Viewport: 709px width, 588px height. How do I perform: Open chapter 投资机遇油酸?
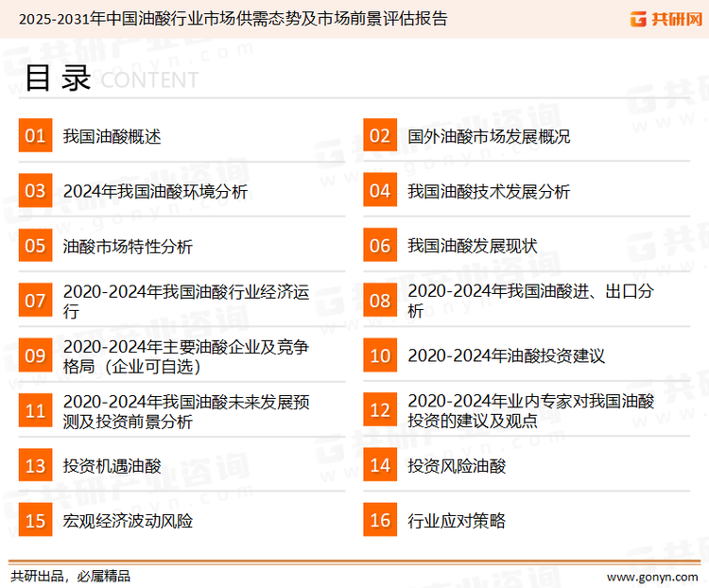(x=112, y=466)
